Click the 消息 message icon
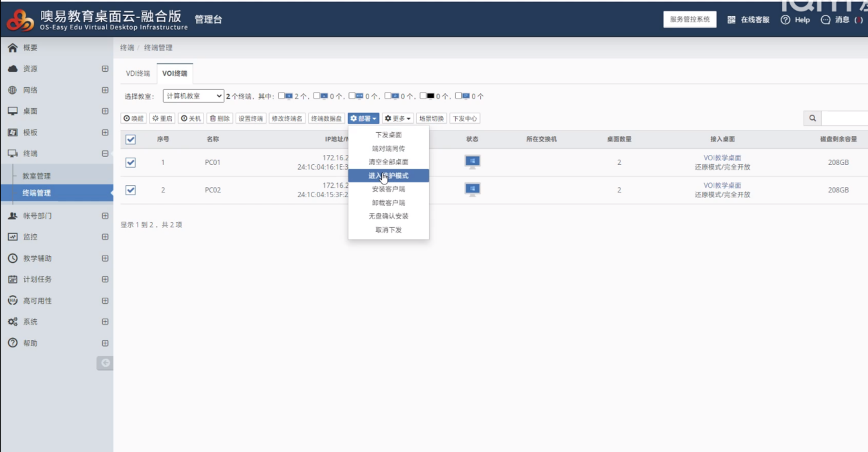 pyautogui.click(x=826, y=20)
